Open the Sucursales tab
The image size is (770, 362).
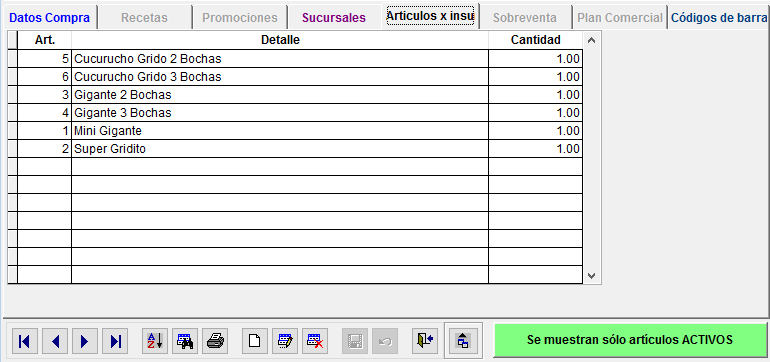click(334, 18)
